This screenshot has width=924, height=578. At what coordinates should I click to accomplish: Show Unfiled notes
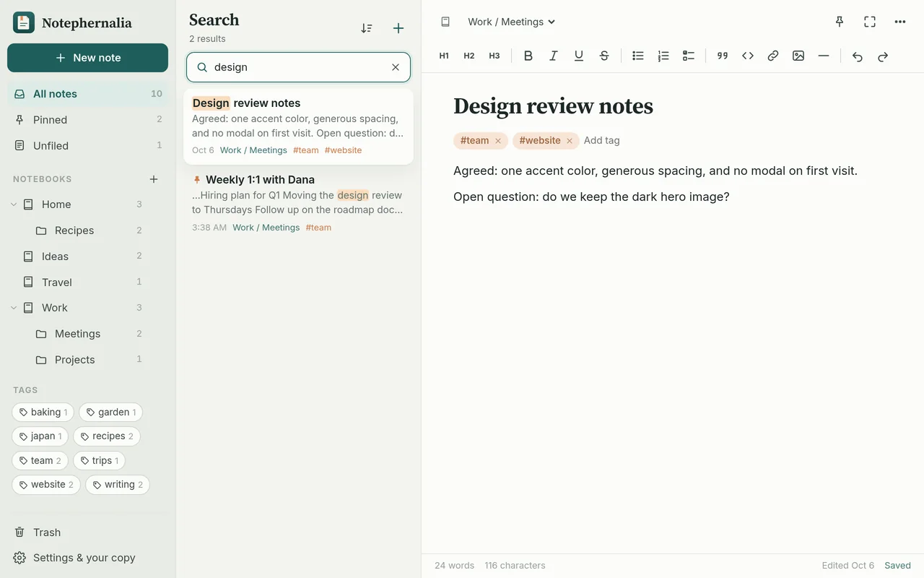point(87,146)
